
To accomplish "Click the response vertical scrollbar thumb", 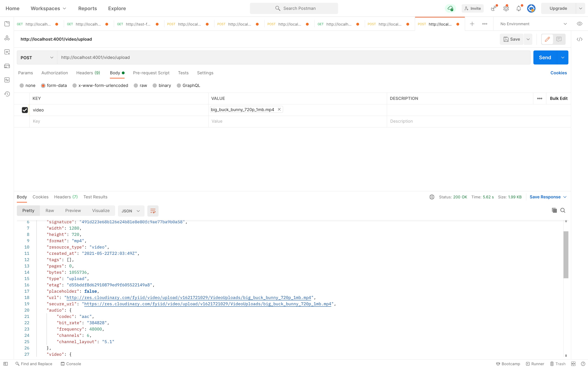I will click(x=566, y=255).
